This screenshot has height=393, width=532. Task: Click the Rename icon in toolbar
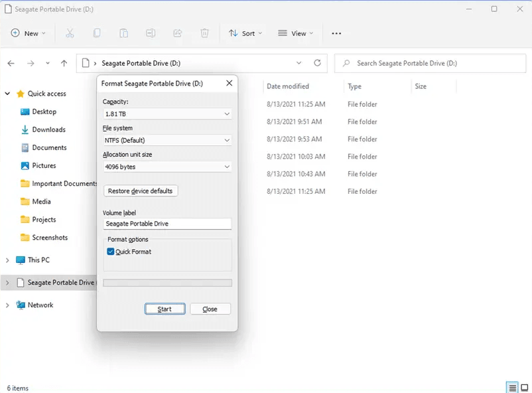151,33
